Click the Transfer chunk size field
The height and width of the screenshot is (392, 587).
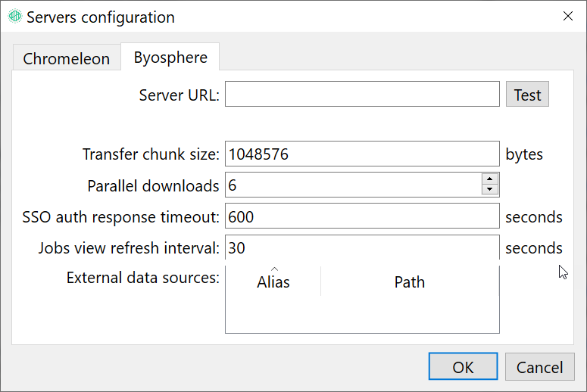point(362,154)
